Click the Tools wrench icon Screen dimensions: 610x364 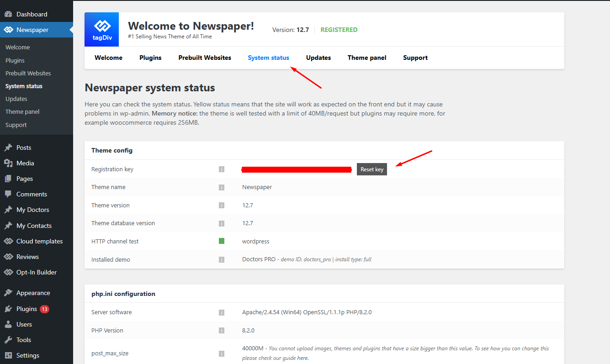pos(8,340)
